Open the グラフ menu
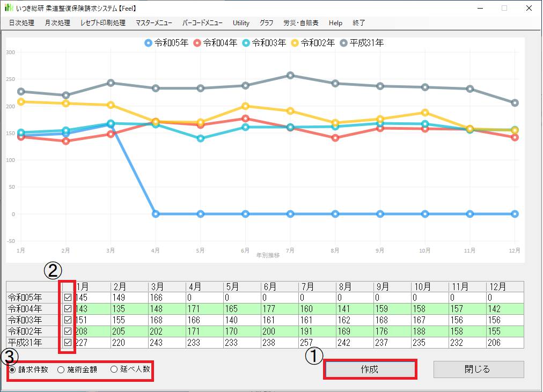Image resolution: width=543 pixels, height=392 pixels. tap(266, 23)
